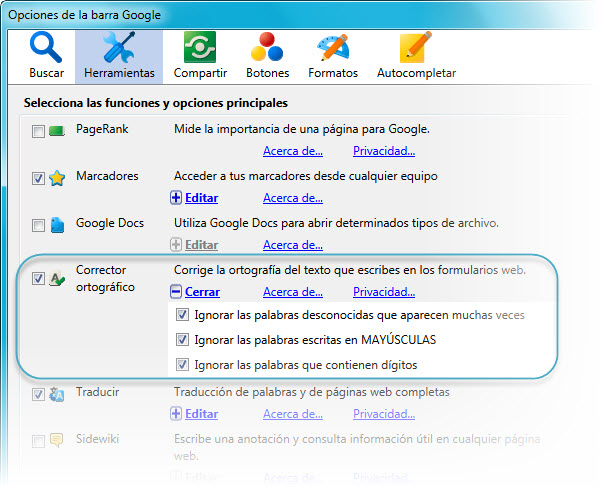Click the Traducir translate icon
The height and width of the screenshot is (487, 599).
57,395
